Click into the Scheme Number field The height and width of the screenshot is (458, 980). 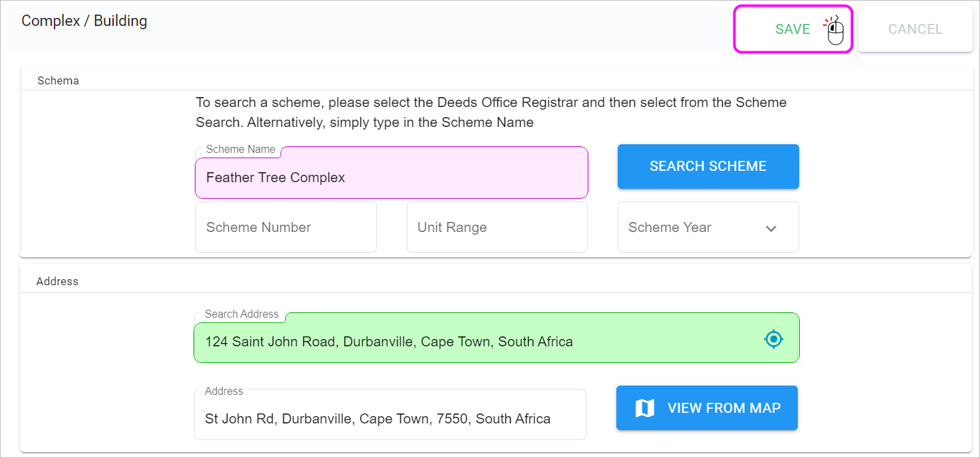[x=286, y=227]
